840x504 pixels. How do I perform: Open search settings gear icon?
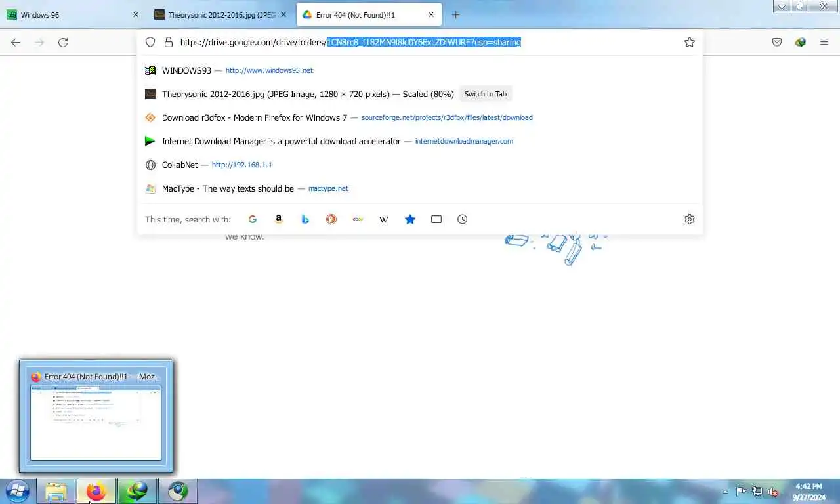[x=690, y=219]
